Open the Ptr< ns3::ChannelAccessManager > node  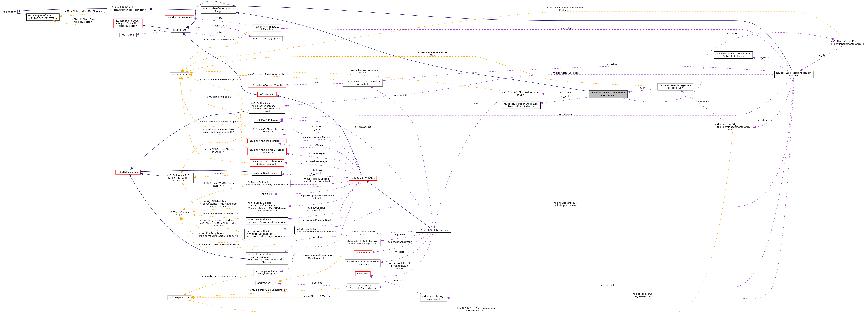pyautogui.click(x=267, y=130)
